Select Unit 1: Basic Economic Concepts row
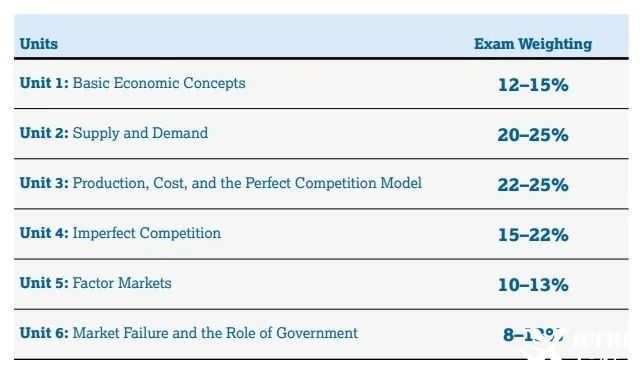Screen dimensions: 643x372 click(321, 84)
